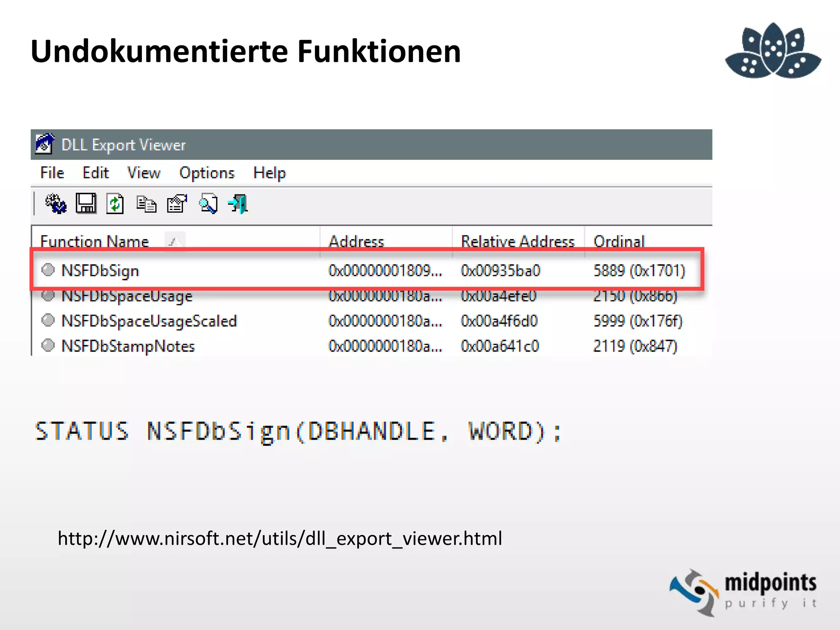Click the Copy selected items icon
This screenshot has width=840, height=630.
[146, 204]
